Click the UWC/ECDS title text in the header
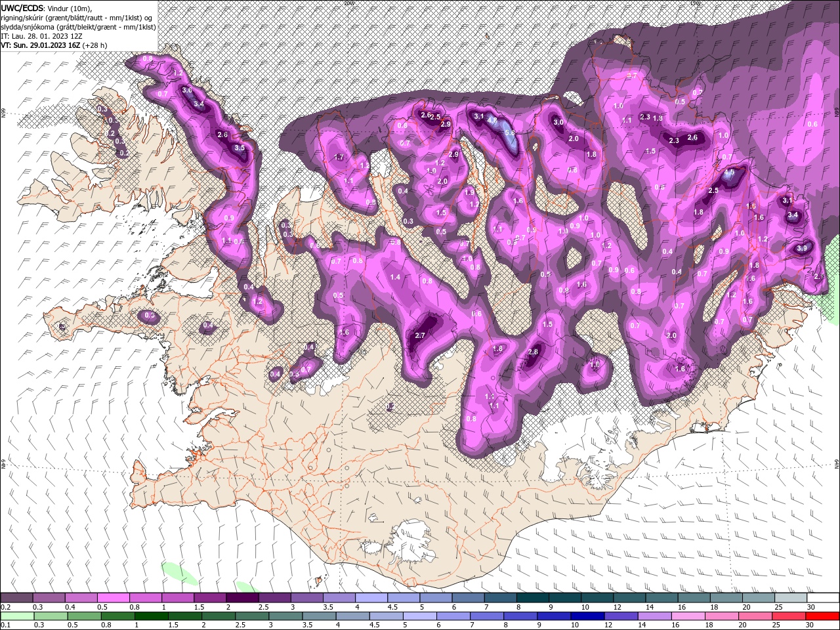840x630 pixels. (22, 8)
